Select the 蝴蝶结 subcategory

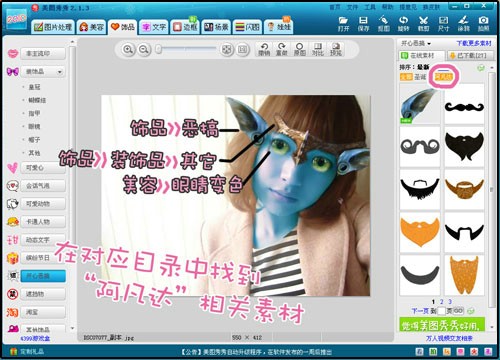coord(37,100)
